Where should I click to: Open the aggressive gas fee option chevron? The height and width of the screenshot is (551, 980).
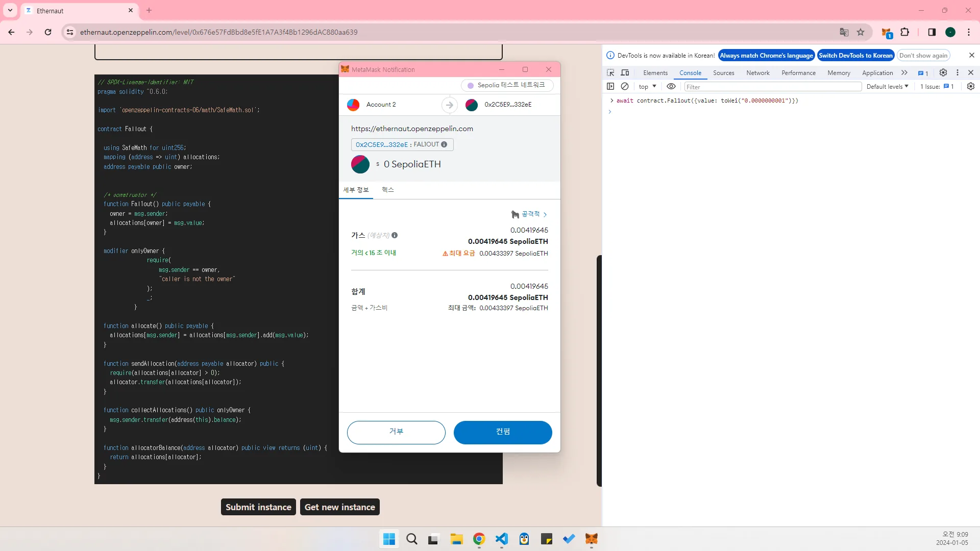pos(545,214)
